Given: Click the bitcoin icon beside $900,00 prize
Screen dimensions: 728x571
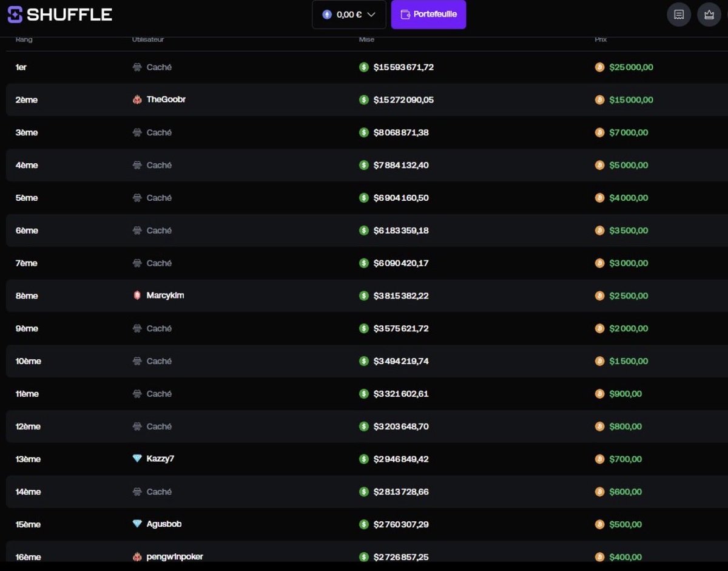Looking at the screenshot, I should (599, 394).
